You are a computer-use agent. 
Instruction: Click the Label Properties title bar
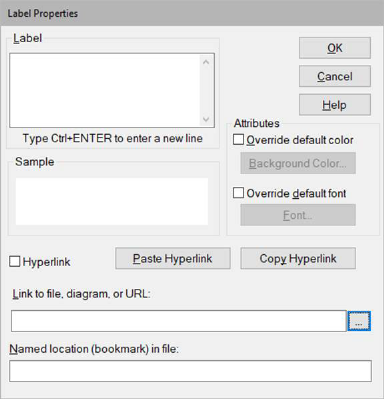pyautogui.click(x=192, y=13)
